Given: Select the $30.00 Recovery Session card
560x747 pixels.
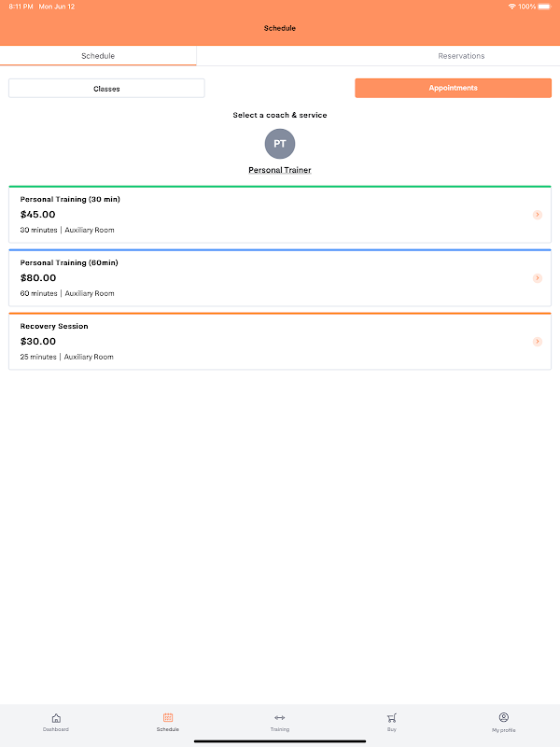Looking at the screenshot, I should click(261, 342).
